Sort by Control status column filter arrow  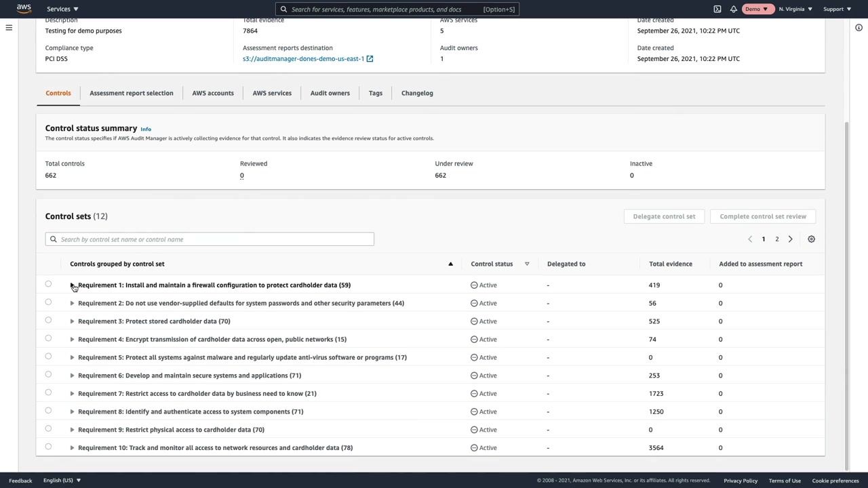[527, 264]
